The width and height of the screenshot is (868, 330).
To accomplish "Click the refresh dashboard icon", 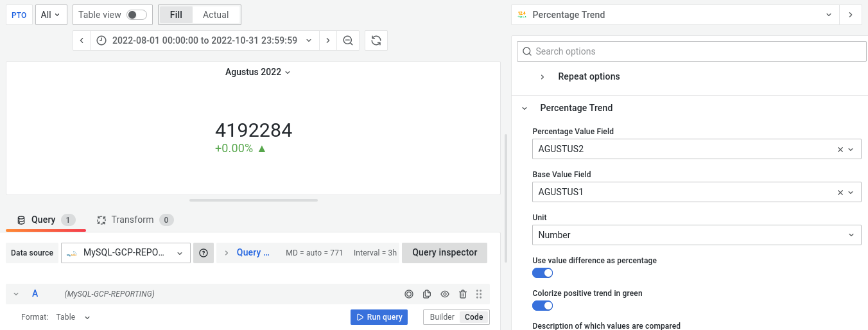I will pos(376,40).
